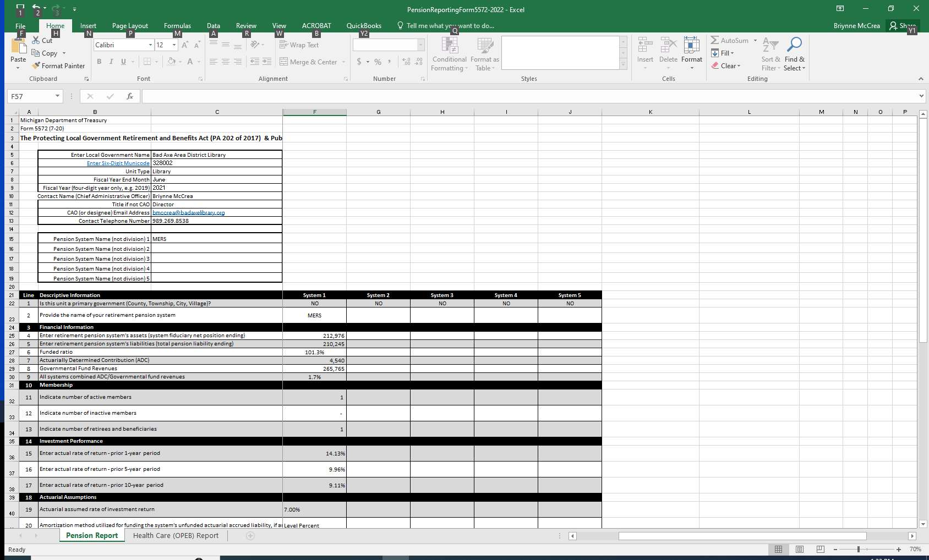This screenshot has height=560, width=929.
Task: Open Sort & Filter menu
Action: (x=770, y=54)
